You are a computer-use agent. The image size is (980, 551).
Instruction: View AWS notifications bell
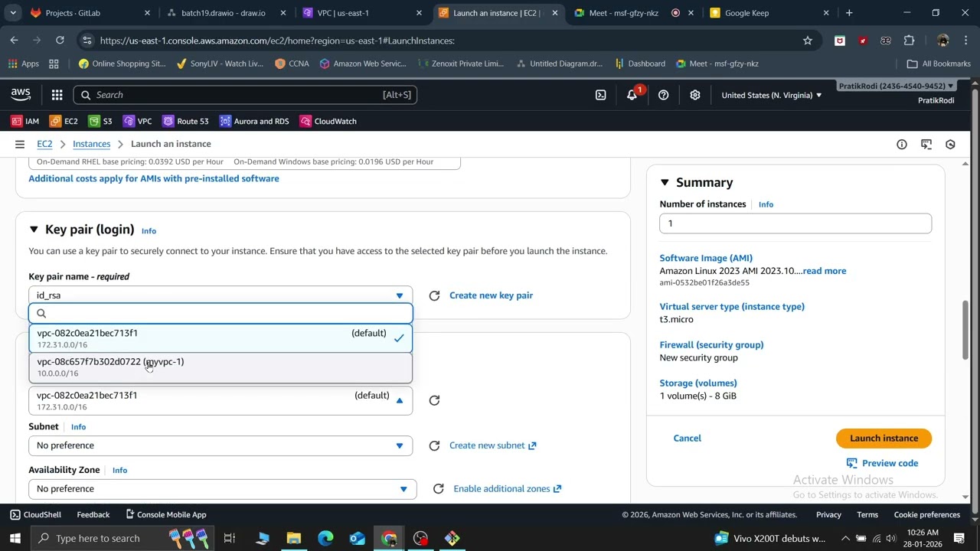(x=632, y=95)
